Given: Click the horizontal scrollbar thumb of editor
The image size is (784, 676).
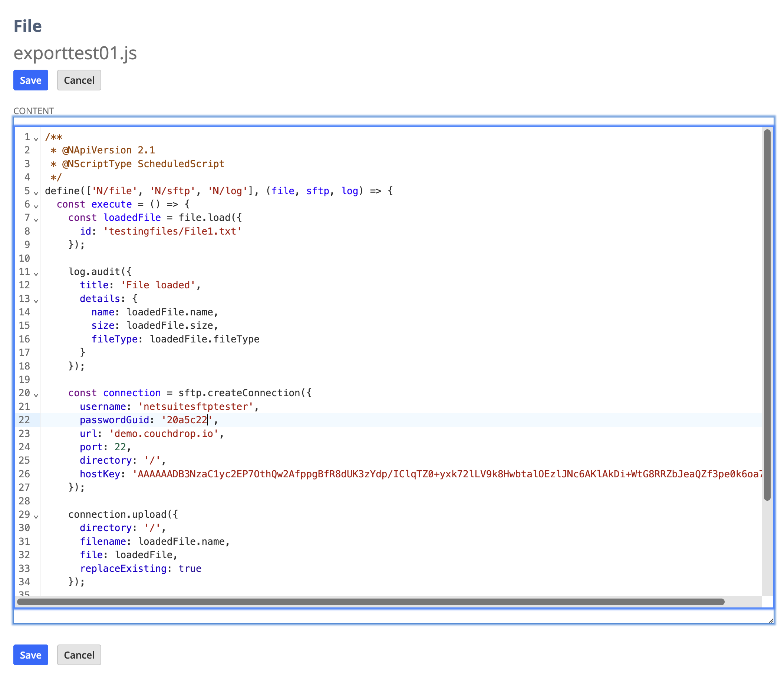Looking at the screenshot, I should 371,602.
